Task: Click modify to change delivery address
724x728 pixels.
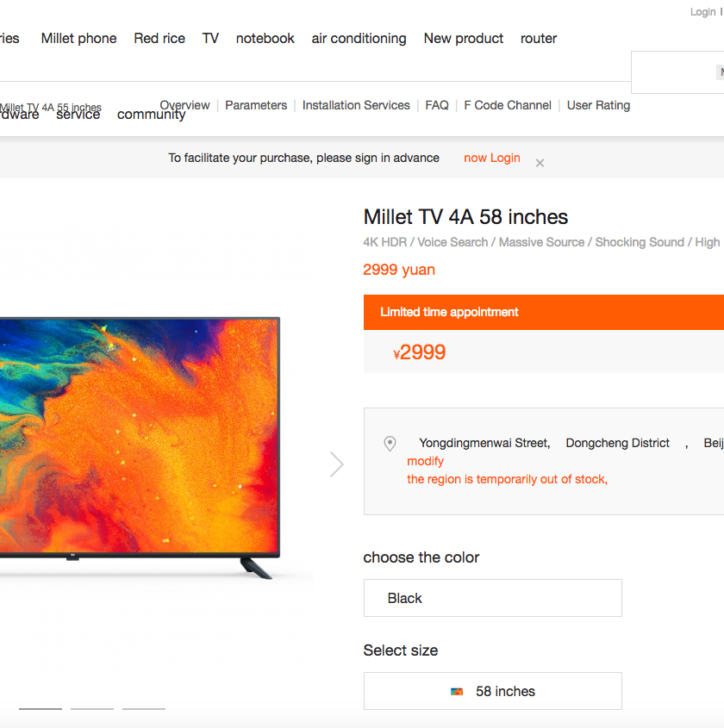Action: 426,461
